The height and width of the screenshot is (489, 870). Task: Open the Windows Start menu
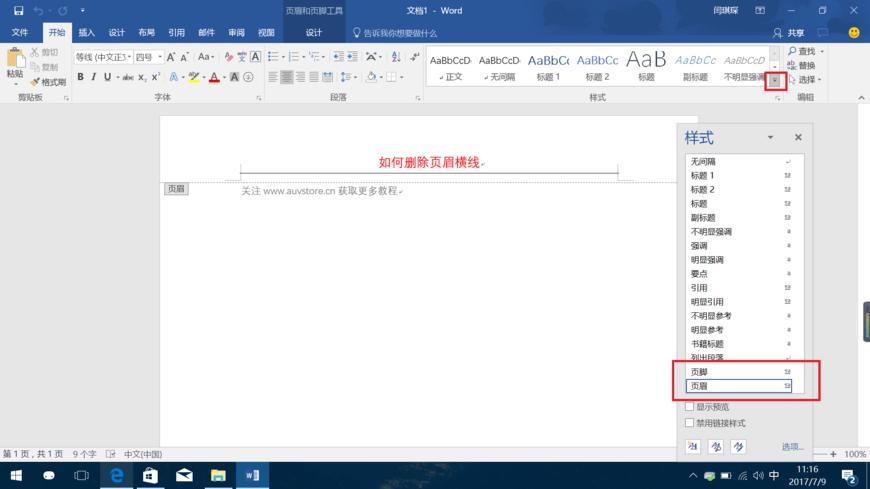[x=16, y=476]
